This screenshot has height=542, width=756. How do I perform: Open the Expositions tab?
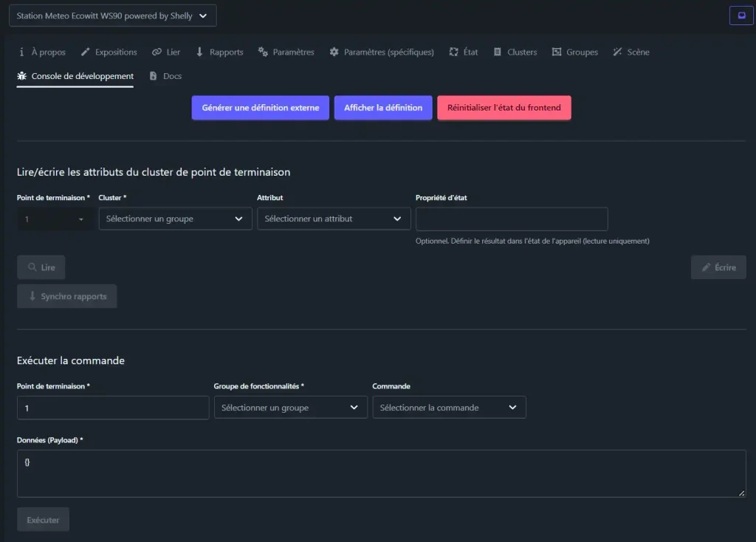[x=109, y=52]
